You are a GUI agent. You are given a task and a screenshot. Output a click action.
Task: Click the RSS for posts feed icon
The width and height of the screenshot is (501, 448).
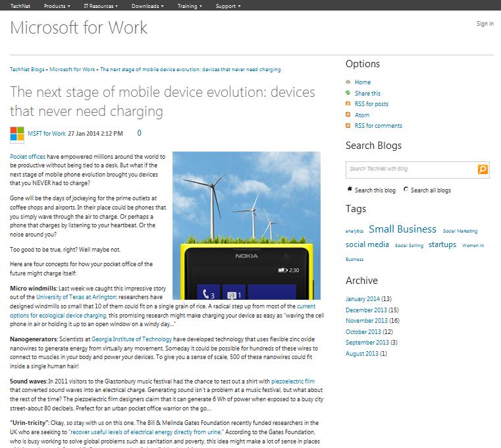pyautogui.click(x=348, y=104)
